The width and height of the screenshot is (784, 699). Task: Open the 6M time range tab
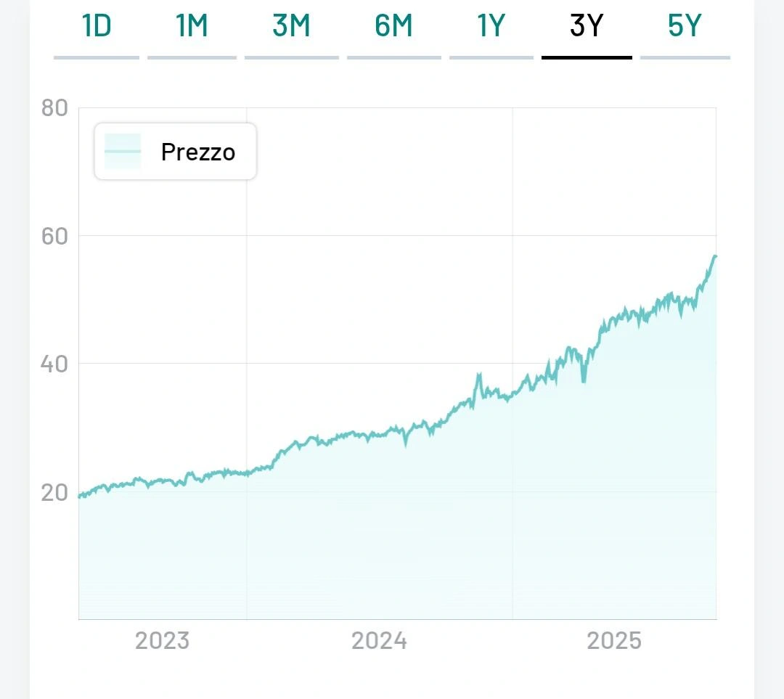click(393, 27)
